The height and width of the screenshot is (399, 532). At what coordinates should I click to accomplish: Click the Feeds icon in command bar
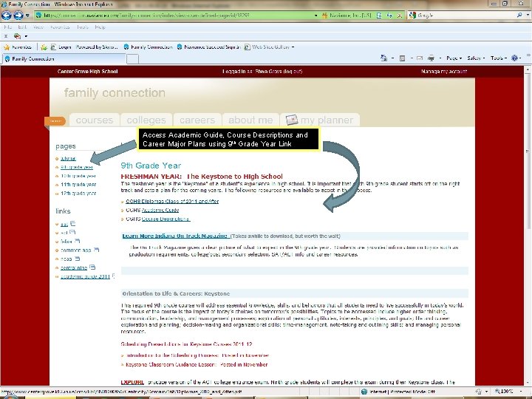[x=403, y=58]
